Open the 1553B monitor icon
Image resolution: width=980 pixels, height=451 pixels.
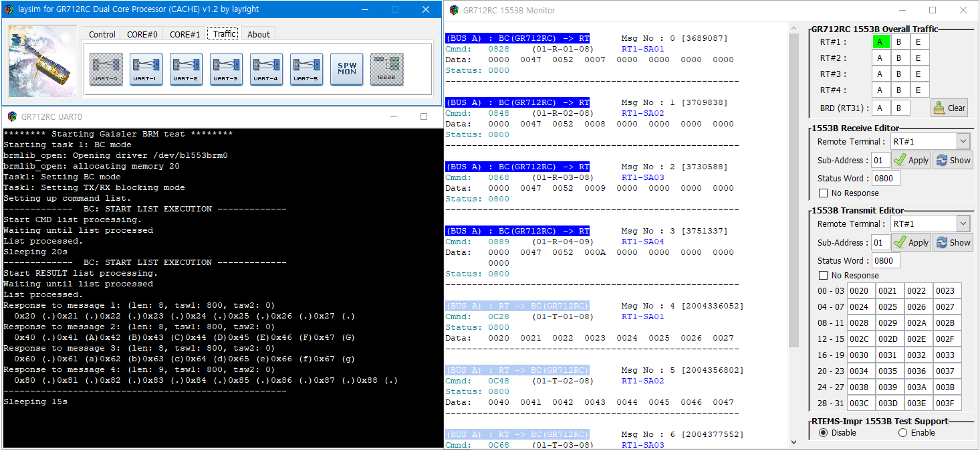click(x=386, y=69)
